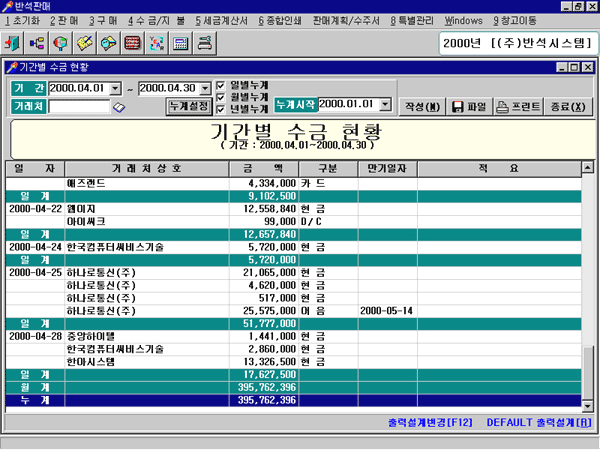Click the 종료(X) button
This screenshot has width=600, height=450.
tap(568, 106)
